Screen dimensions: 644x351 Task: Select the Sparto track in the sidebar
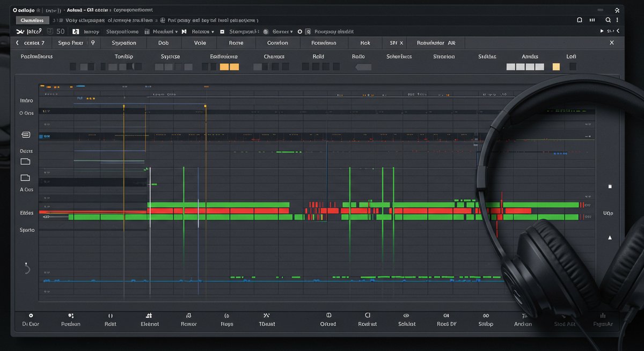pyautogui.click(x=27, y=230)
